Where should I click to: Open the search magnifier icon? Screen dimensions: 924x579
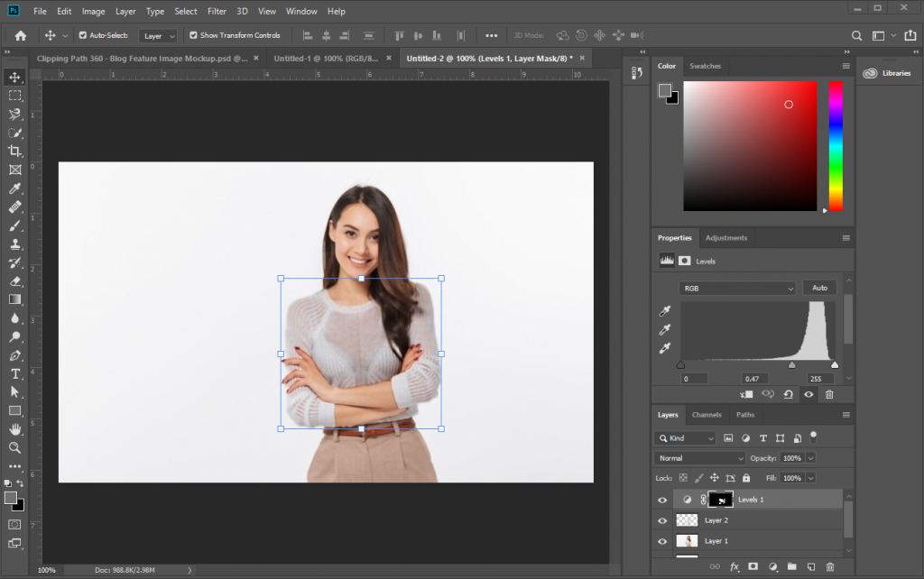click(x=856, y=35)
